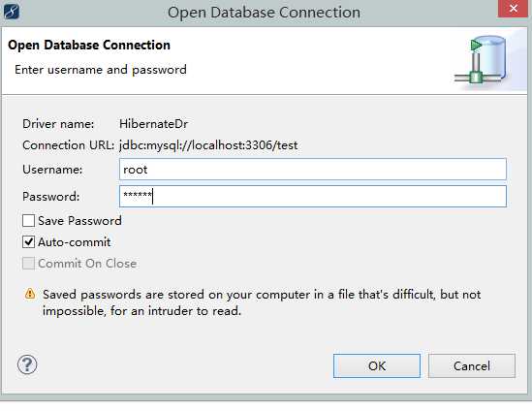This screenshot has height=411, width=532.
Task: Uncheck the Auto-commit checkbox
Action: click(28, 242)
